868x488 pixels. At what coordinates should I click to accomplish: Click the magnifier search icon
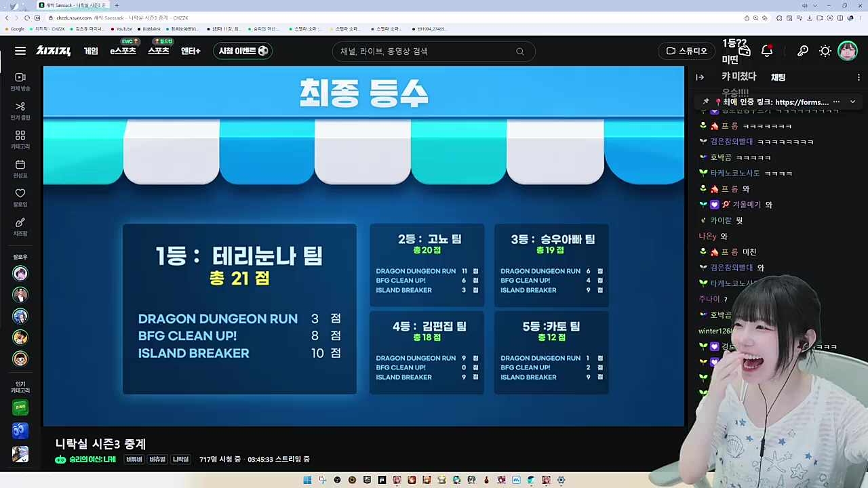pos(520,52)
